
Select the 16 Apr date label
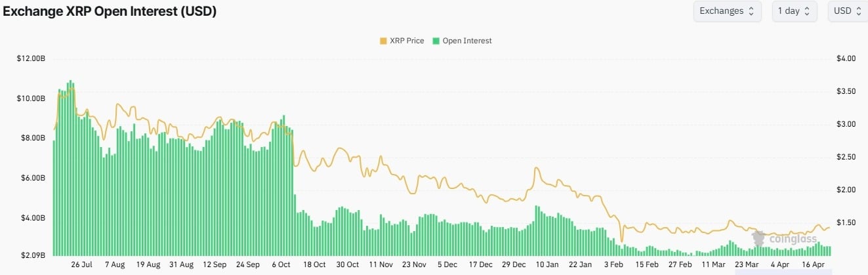pyautogui.click(x=813, y=264)
